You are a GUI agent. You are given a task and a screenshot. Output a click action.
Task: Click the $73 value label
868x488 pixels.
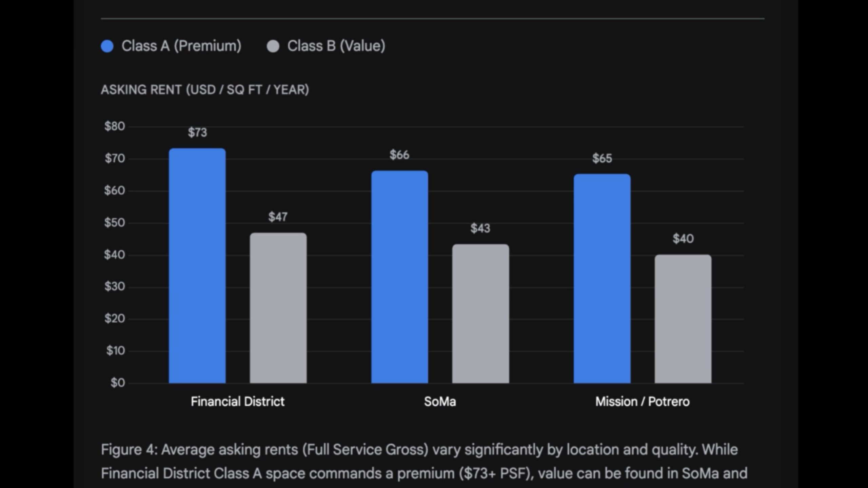(197, 133)
